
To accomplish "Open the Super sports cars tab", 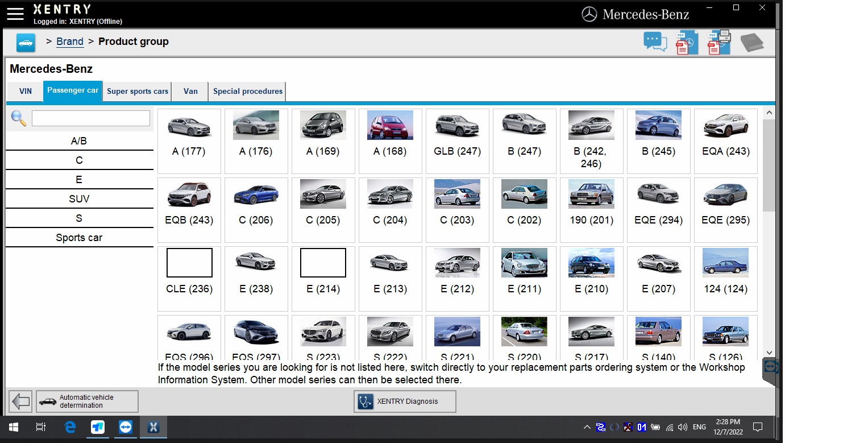I will click(x=138, y=91).
